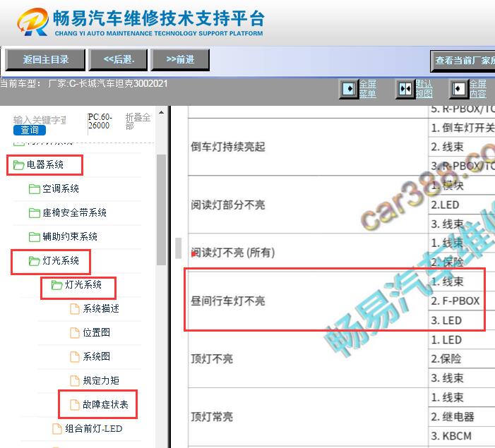This screenshot has width=495, height=448.
Task: Click the 电器系统 folder icon
Action: point(18,164)
